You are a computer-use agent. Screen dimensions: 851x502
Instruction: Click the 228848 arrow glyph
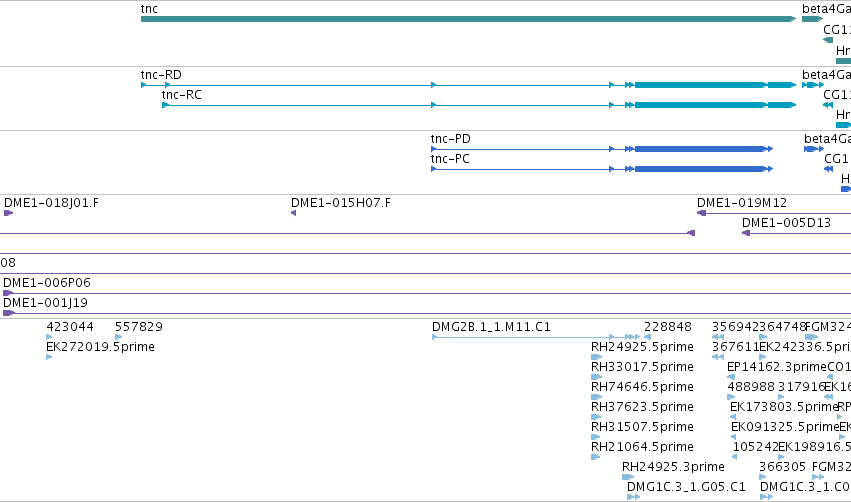[647, 337]
